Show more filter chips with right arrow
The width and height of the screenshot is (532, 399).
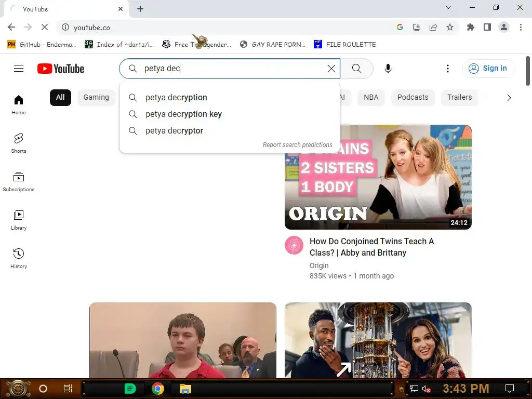pyautogui.click(x=509, y=98)
